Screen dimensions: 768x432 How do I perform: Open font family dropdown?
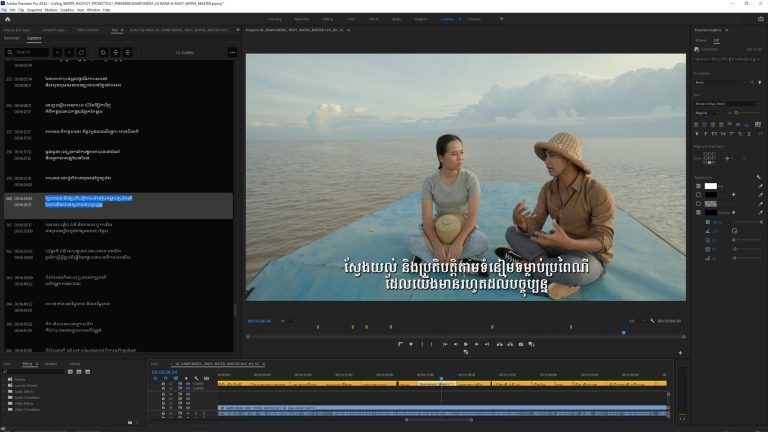coord(727,103)
